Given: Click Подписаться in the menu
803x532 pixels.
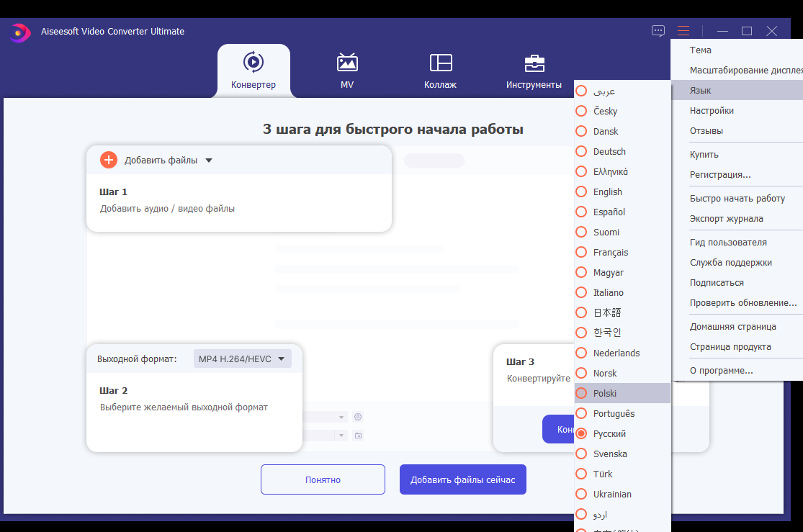Looking at the screenshot, I should pyautogui.click(x=737, y=283).
